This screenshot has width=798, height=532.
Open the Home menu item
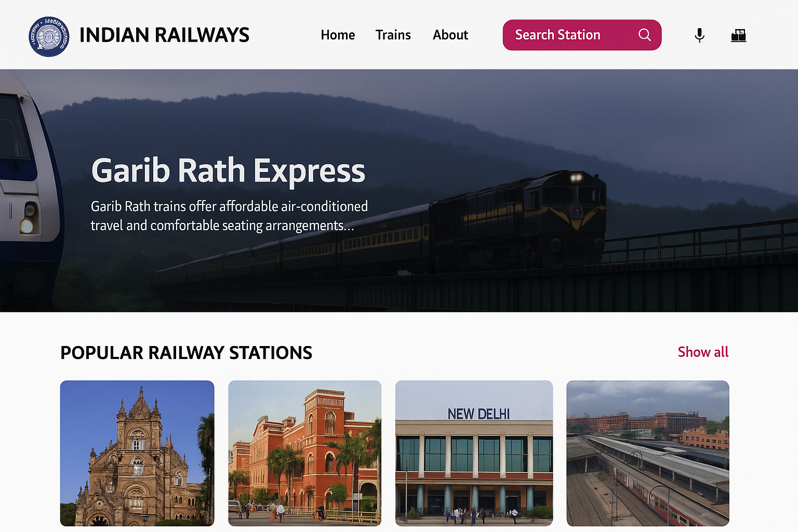(x=338, y=35)
